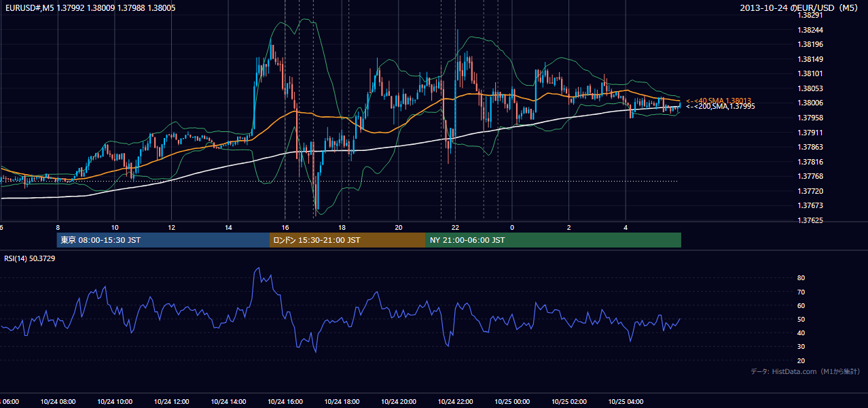Viewport: 868px width, 408px height.
Task: Click RSI level 40 on the scale
Action: [801, 333]
